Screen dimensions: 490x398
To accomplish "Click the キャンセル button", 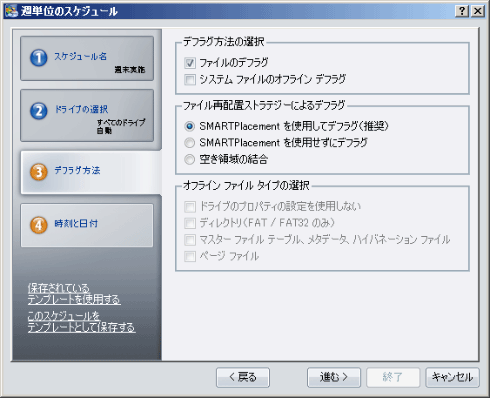I will pyautogui.click(x=452, y=377).
